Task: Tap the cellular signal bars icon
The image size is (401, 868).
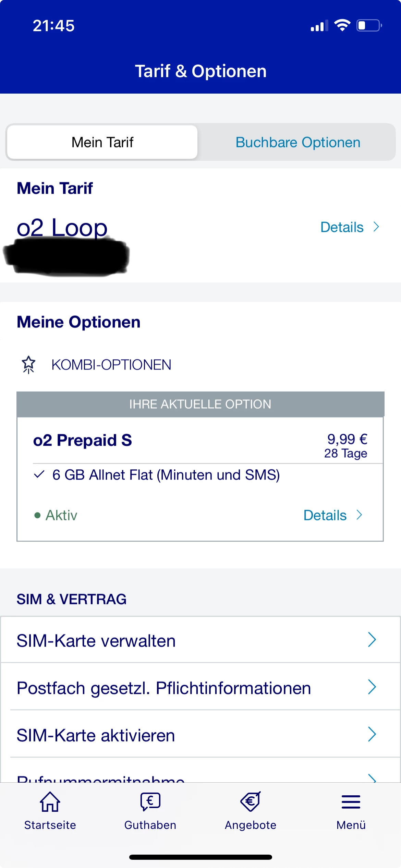Action: [319, 26]
